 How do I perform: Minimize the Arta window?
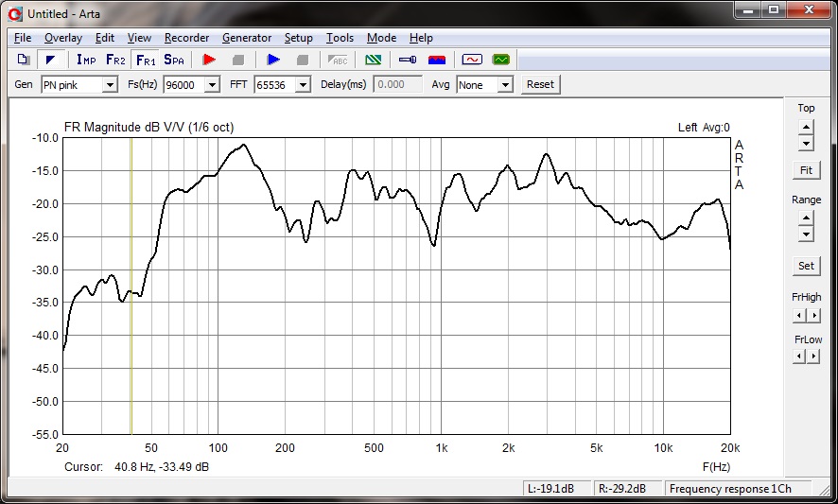coord(749,10)
